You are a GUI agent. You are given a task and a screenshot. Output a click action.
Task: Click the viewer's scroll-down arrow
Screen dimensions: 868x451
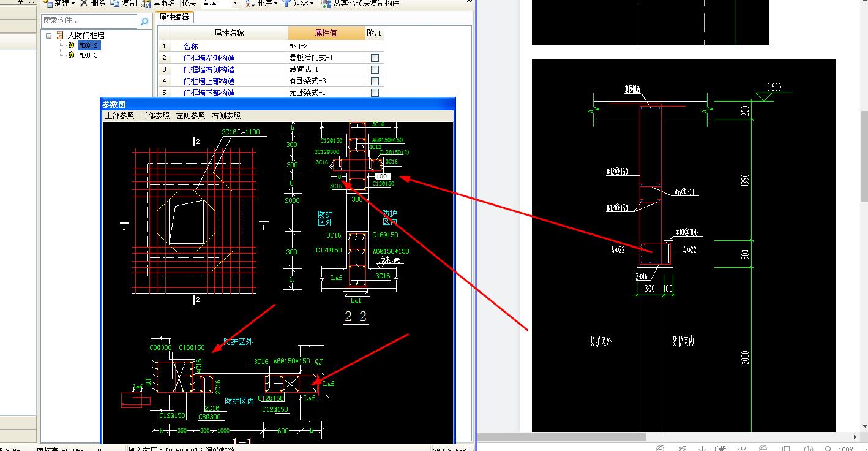click(864, 426)
